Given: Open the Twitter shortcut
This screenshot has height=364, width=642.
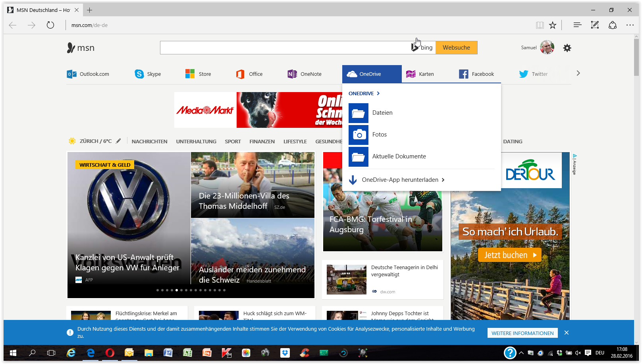Looking at the screenshot, I should pos(533,74).
